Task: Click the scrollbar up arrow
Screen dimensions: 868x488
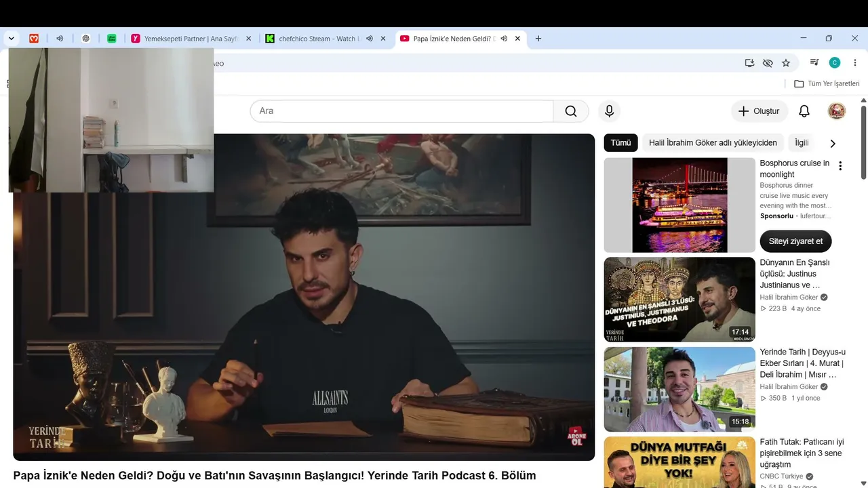Action: (863, 100)
